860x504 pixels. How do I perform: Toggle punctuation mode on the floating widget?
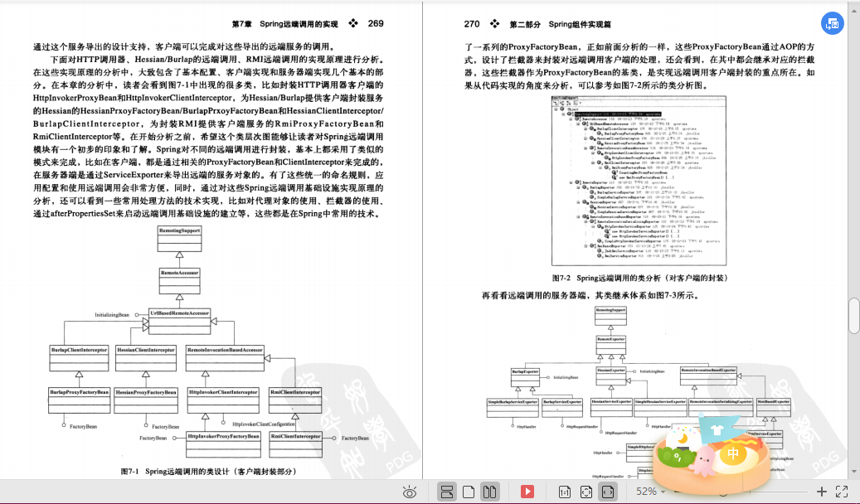pyautogui.click(x=678, y=456)
